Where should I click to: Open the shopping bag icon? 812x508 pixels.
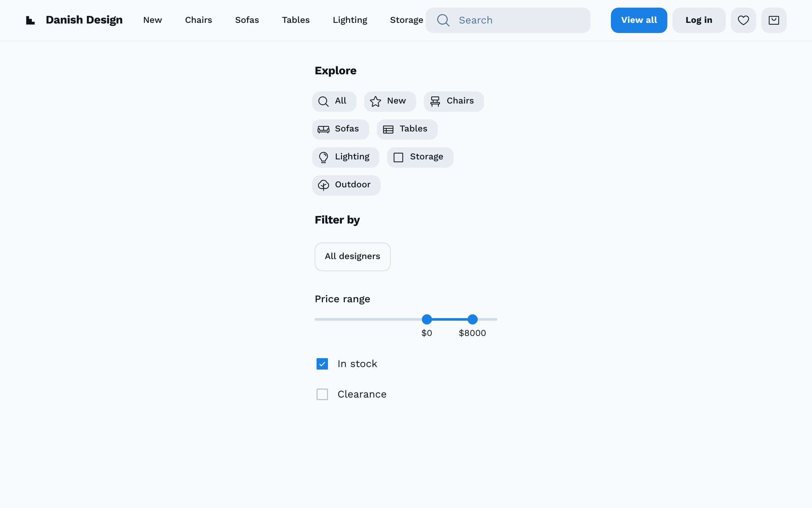(774, 20)
